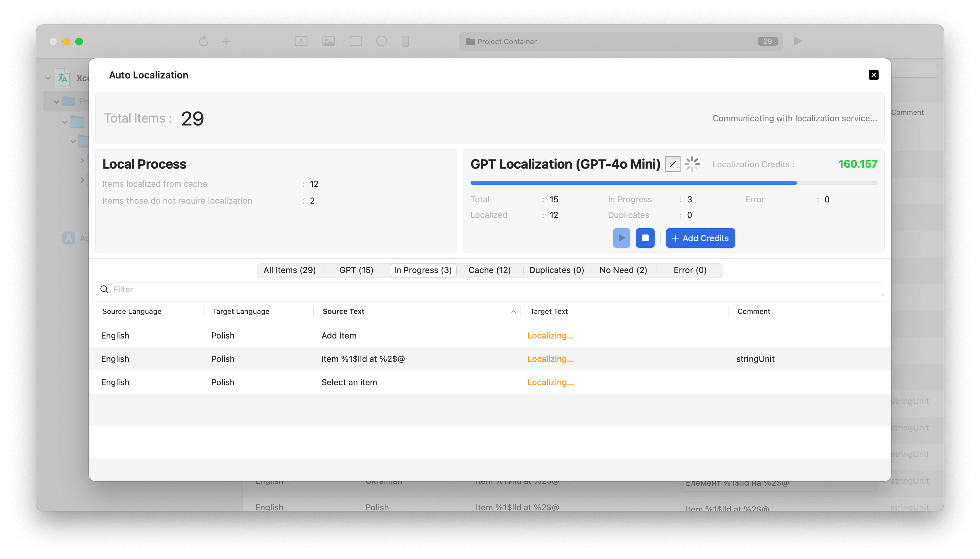Click Localizing... status in Select an item row
The height and width of the screenshot is (559, 980).
coord(551,382)
